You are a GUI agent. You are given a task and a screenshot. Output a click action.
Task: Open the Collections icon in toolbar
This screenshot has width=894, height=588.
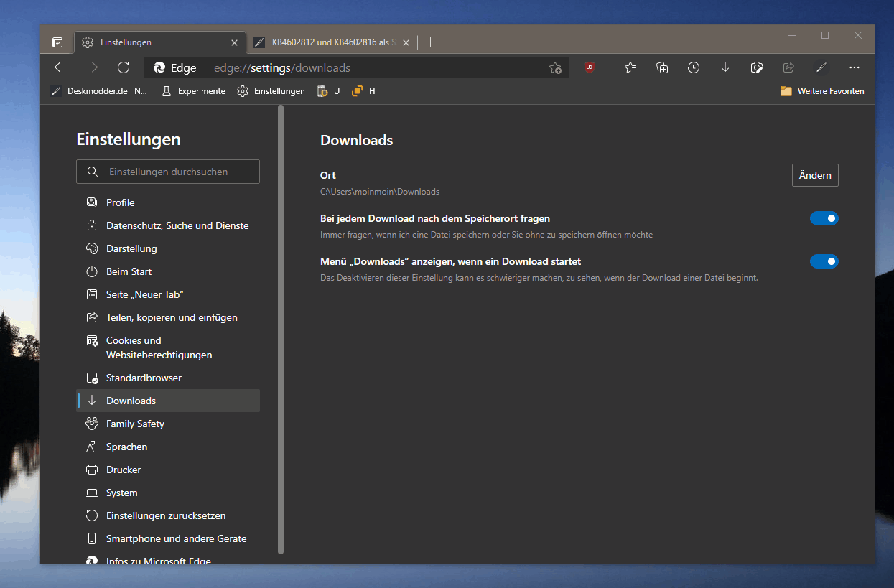coord(662,67)
